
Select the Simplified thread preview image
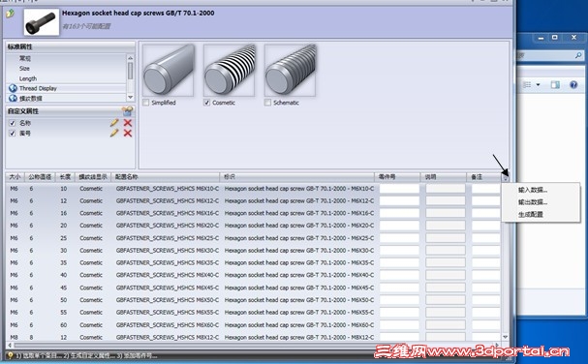pos(169,70)
